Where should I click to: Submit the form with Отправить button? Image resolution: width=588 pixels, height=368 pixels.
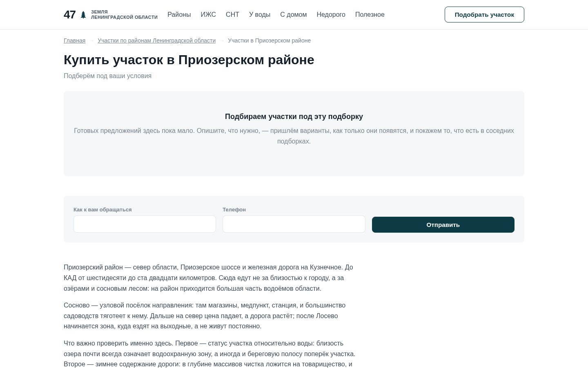(x=443, y=224)
